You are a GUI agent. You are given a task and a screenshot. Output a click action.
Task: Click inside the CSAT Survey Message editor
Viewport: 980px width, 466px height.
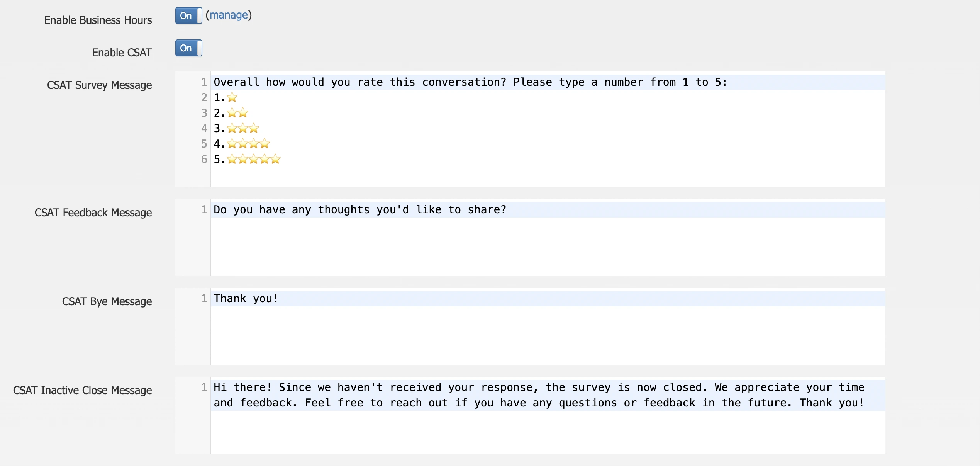tap(463, 131)
